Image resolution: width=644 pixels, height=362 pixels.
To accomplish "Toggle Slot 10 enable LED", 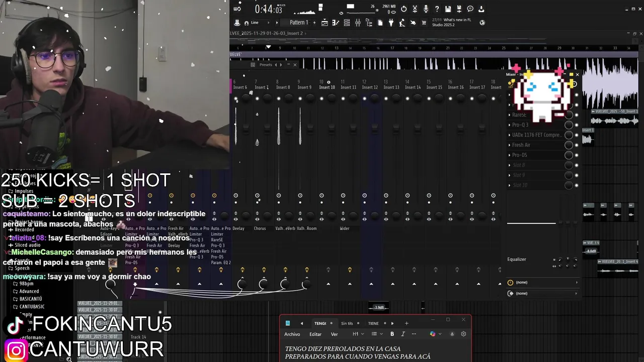I will [x=577, y=185].
